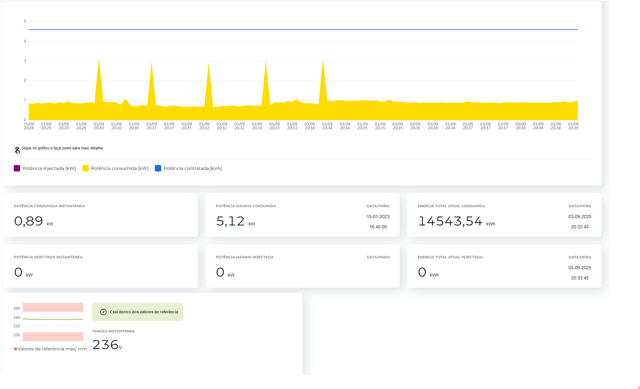The width and height of the screenshot is (640, 389).
Task: Click the 03-09-2025 date in the consumed energy card
Action: (580, 216)
